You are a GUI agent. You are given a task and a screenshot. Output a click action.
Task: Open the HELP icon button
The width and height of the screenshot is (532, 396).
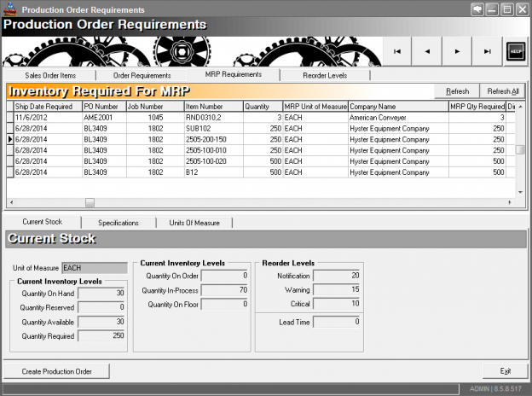[516, 51]
